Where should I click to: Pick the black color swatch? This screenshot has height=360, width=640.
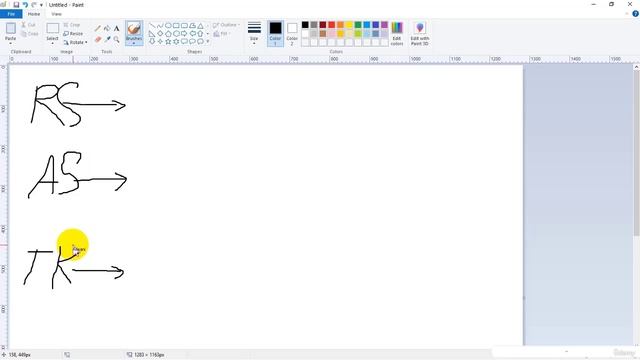pos(305,25)
